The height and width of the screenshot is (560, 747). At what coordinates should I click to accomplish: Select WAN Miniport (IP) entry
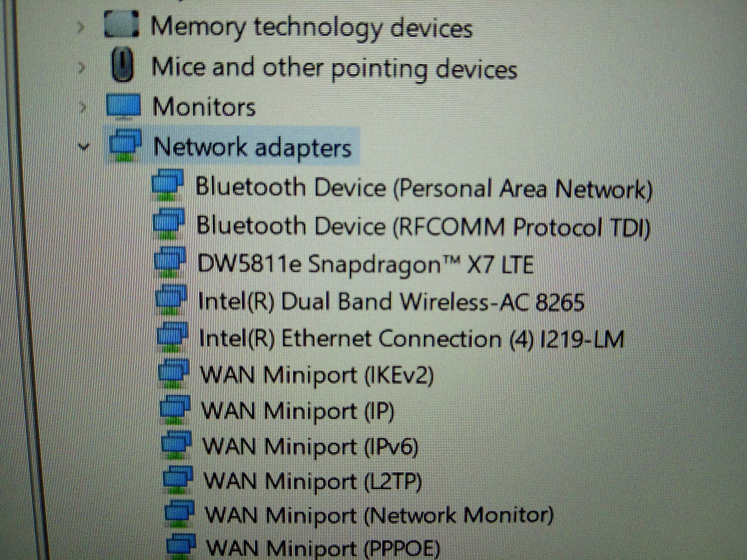[x=298, y=411]
